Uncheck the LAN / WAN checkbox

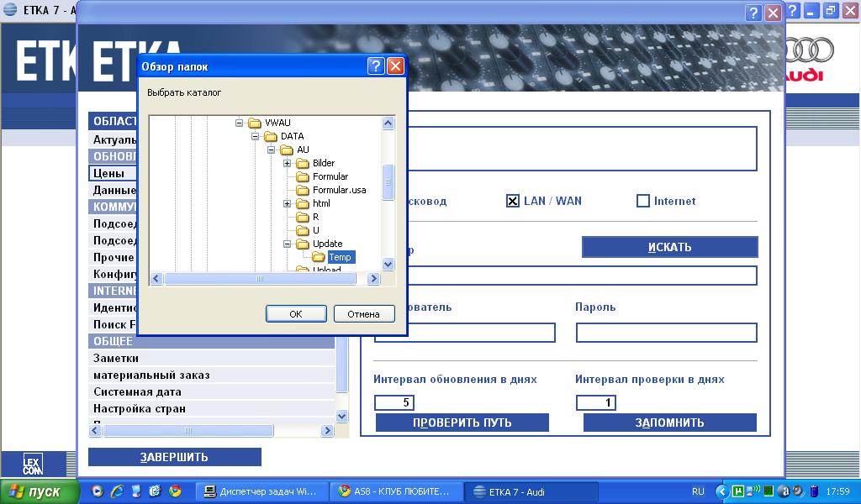click(x=513, y=201)
